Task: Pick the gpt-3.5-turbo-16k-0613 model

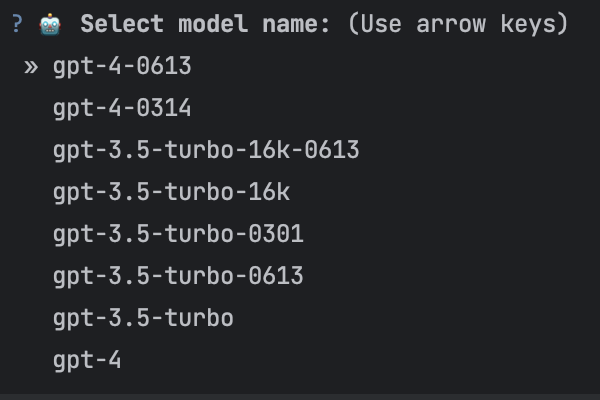Action: click(206, 150)
